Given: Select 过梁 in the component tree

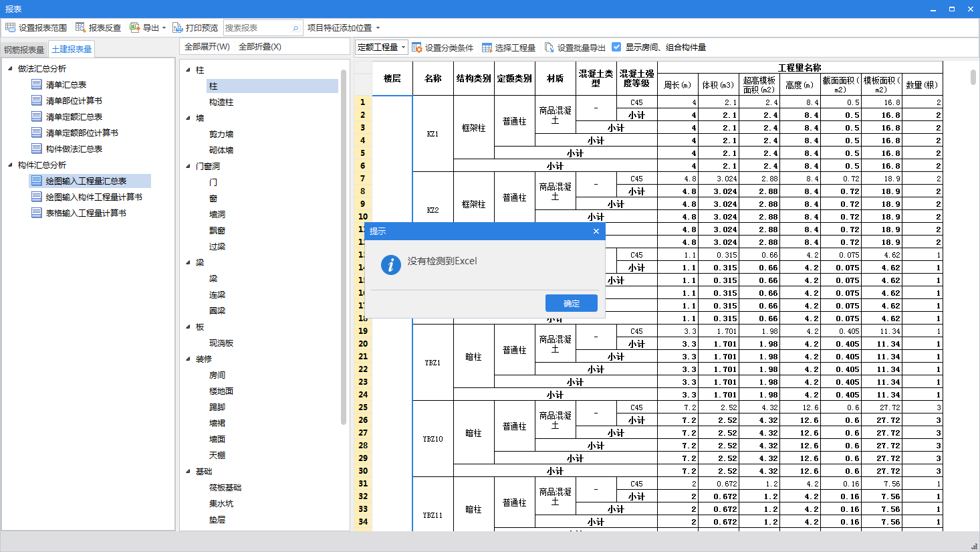Looking at the screenshot, I should tap(217, 246).
